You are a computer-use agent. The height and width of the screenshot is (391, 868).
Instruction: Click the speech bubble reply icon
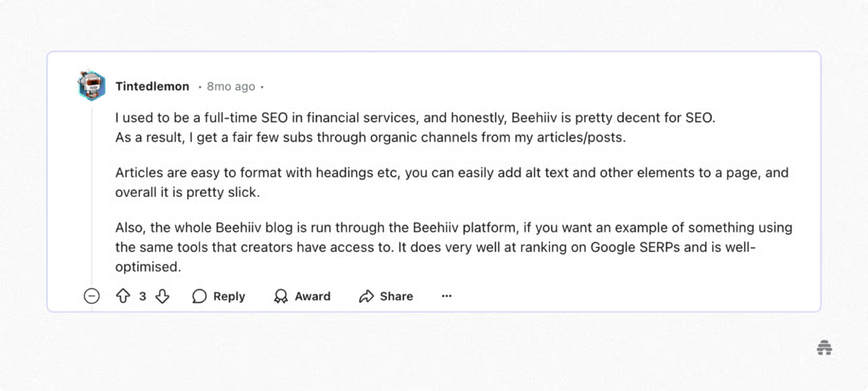[x=199, y=296]
